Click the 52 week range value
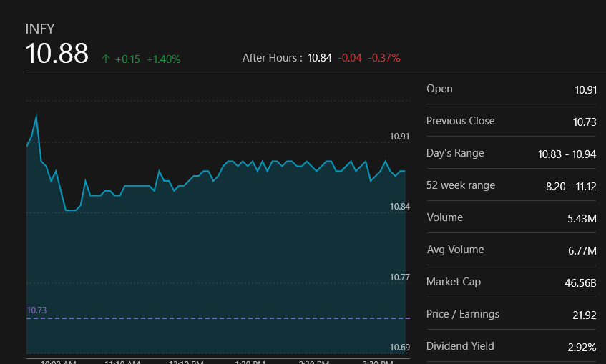 coord(571,186)
